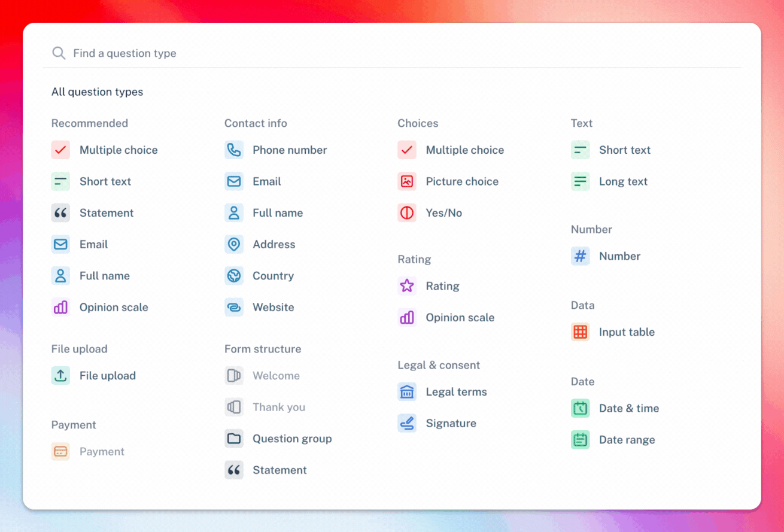Pick the Signature icon
The width and height of the screenshot is (784, 532).
[407, 424]
